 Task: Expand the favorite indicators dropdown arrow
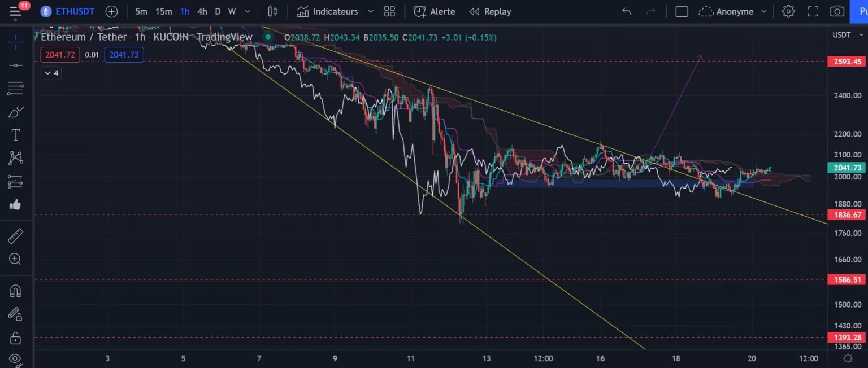(x=371, y=11)
